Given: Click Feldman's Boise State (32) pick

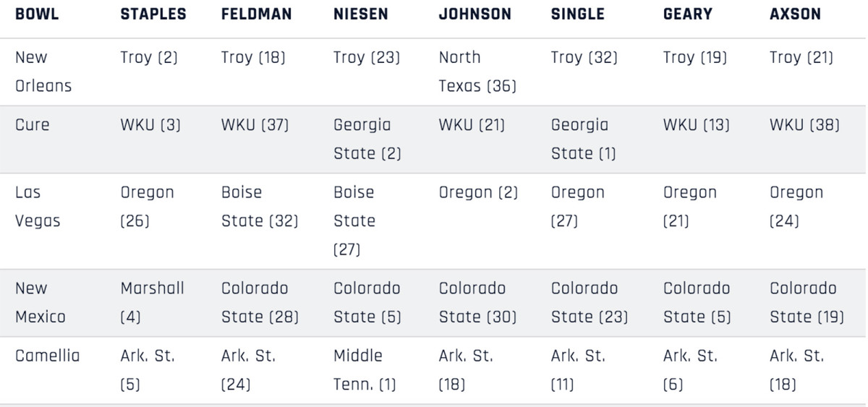Looking at the screenshot, I should point(259,207).
